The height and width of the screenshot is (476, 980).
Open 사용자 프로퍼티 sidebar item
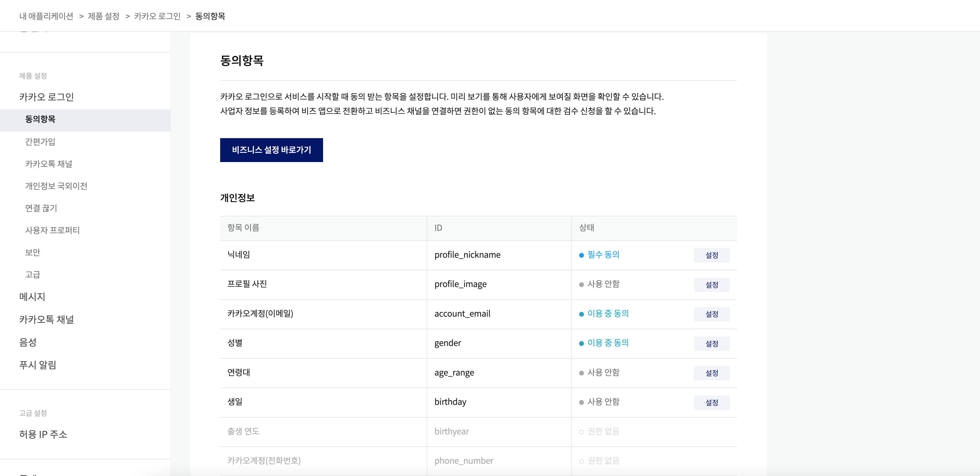[x=52, y=230]
